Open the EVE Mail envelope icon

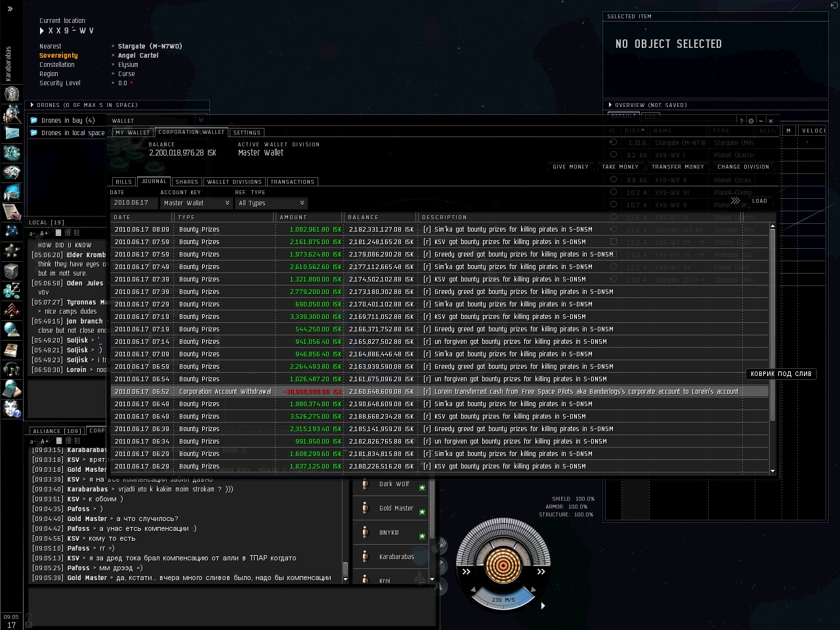coord(12,133)
